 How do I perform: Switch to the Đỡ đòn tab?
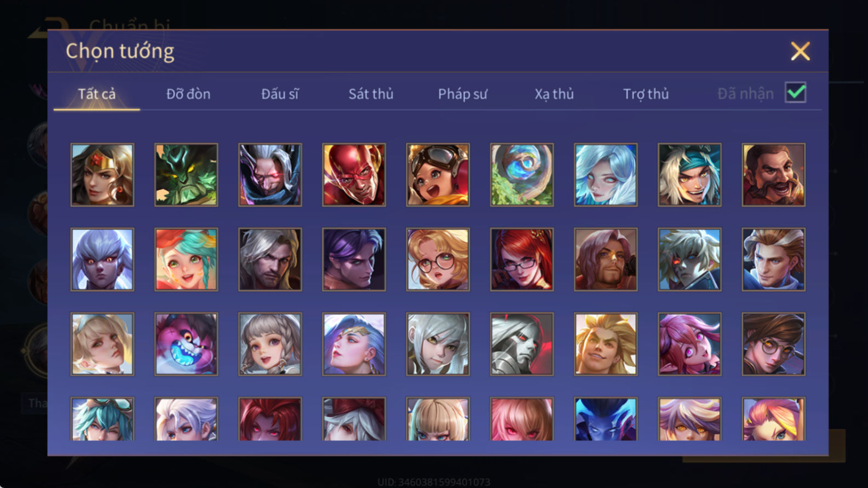coord(188,94)
